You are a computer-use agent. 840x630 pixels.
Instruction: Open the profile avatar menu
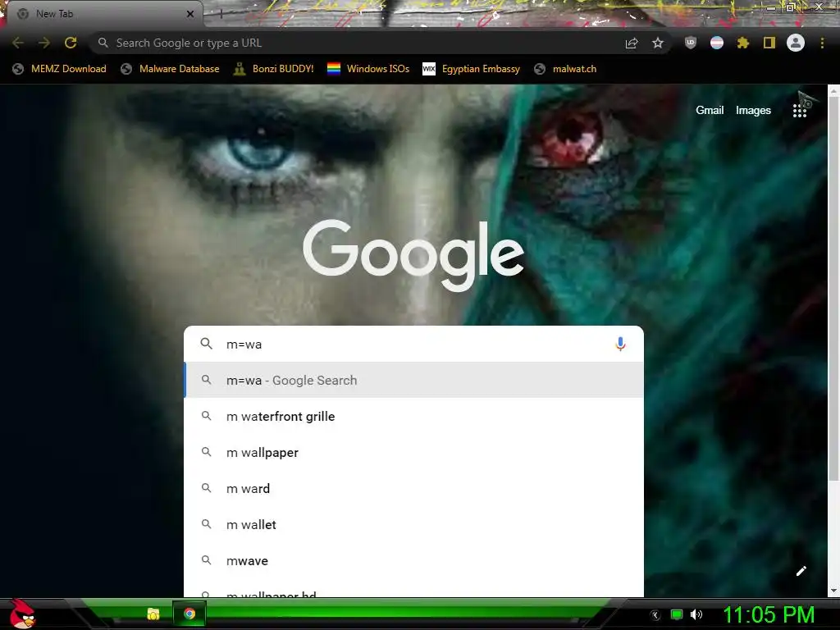click(796, 43)
